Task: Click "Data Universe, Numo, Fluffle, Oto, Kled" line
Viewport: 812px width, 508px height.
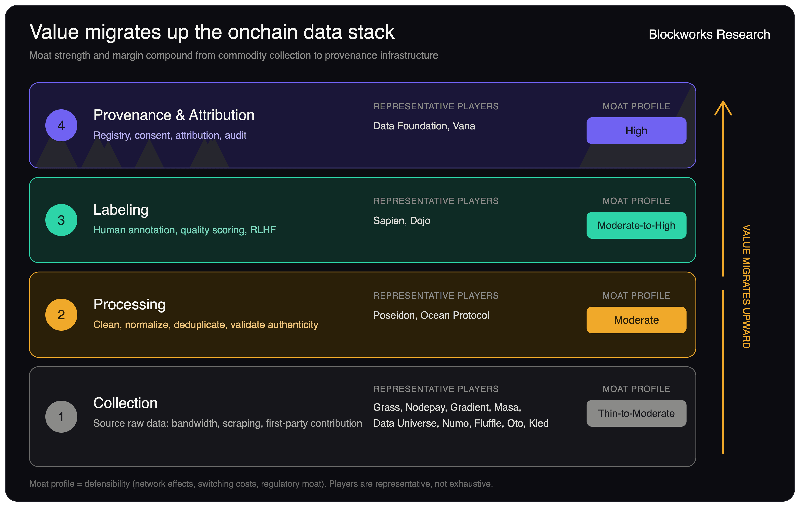Action: click(461, 423)
